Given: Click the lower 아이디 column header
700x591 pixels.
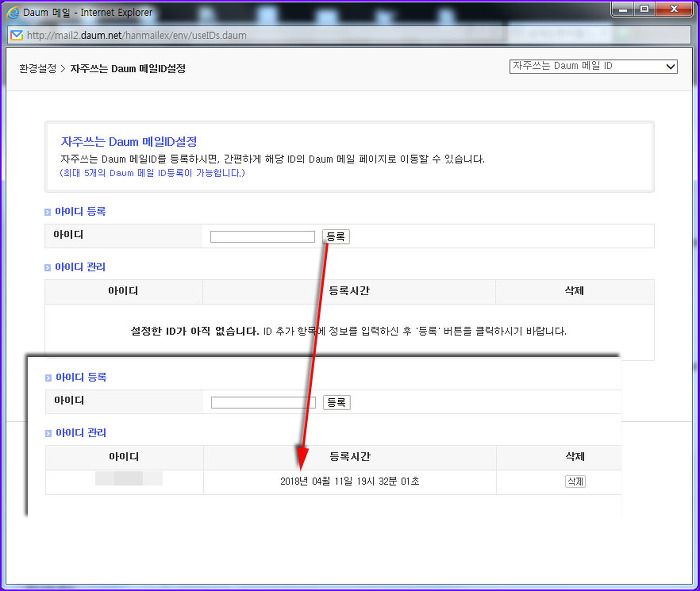Looking at the screenshot, I should pos(124,457).
